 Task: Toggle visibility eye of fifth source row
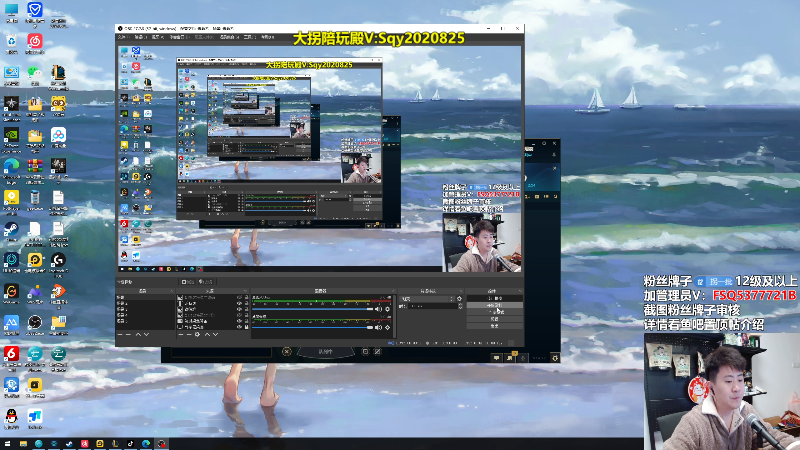(x=239, y=321)
